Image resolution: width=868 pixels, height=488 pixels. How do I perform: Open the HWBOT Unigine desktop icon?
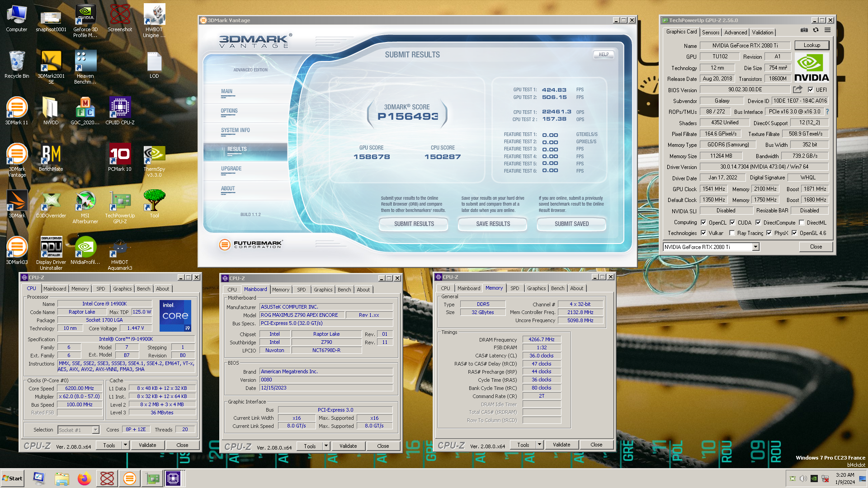154,21
